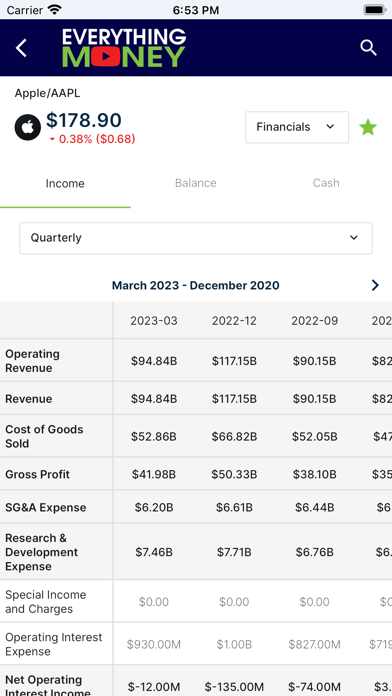This screenshot has height=696, width=392.
Task: Open search with the magnifier icon
Action: click(x=368, y=47)
